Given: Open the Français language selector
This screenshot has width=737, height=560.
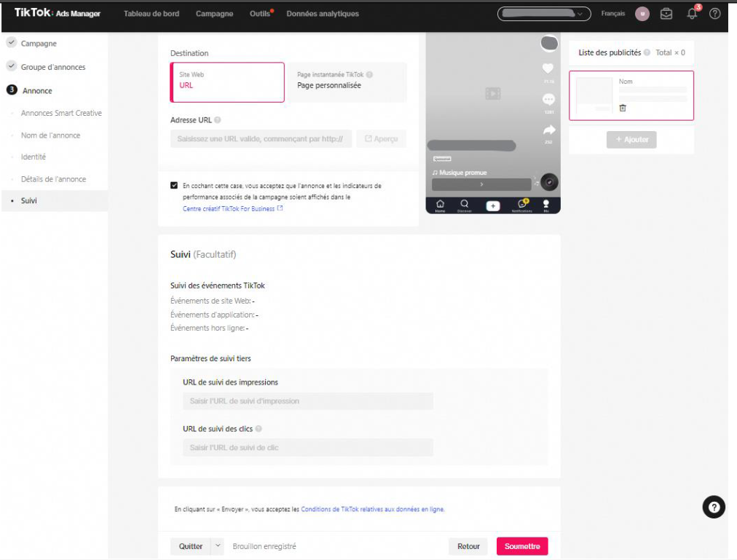Looking at the screenshot, I should pos(612,14).
